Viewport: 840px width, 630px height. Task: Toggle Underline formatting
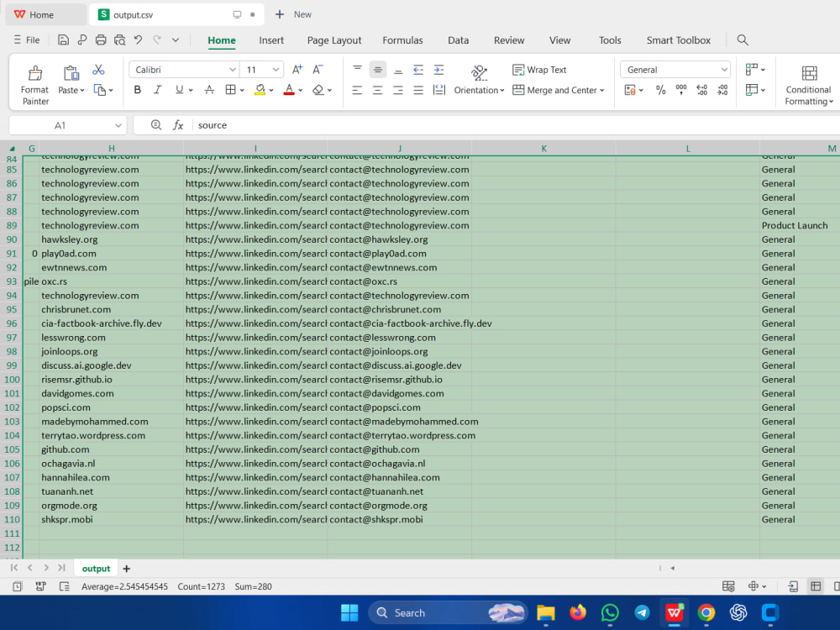click(x=179, y=90)
